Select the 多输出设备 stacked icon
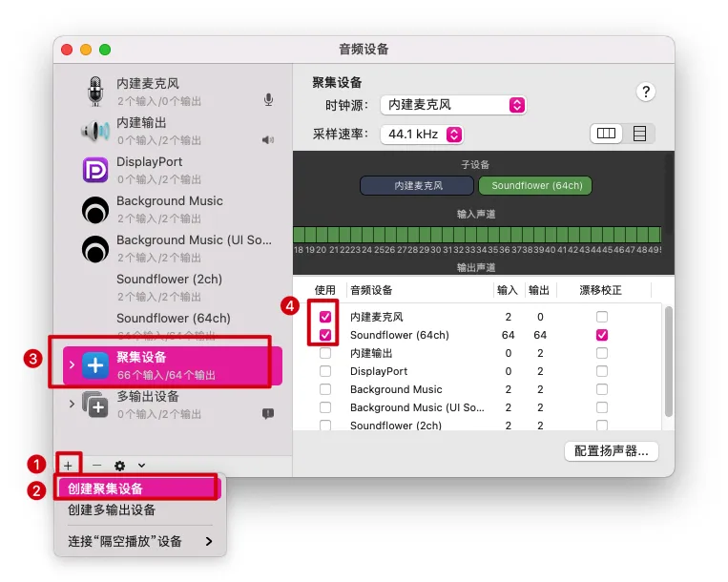Image resolution: width=728 pixels, height=582 pixels. 95,405
